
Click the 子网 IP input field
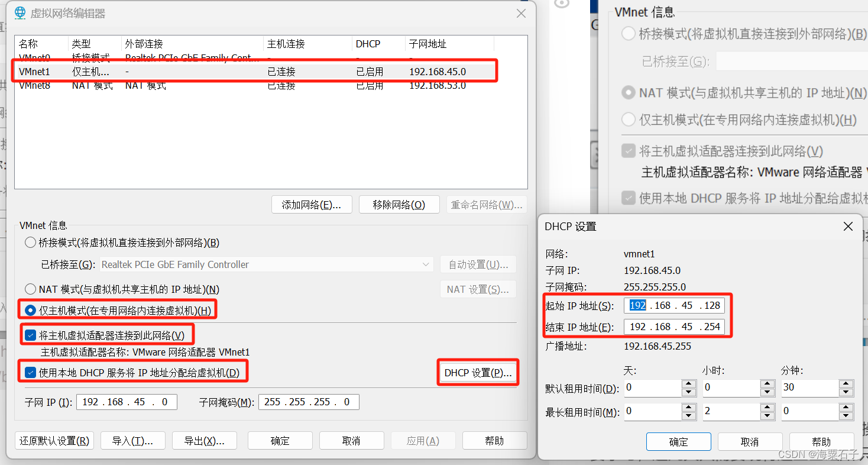pos(126,402)
